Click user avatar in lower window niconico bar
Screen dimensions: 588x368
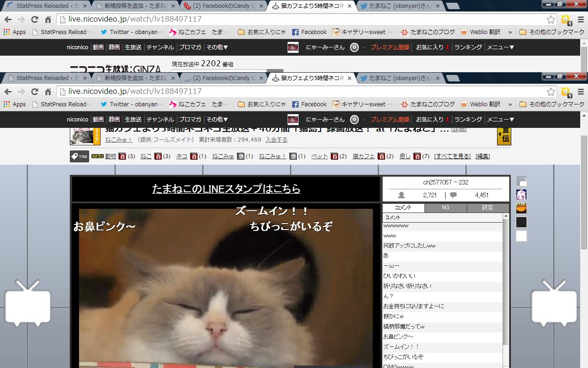293,120
